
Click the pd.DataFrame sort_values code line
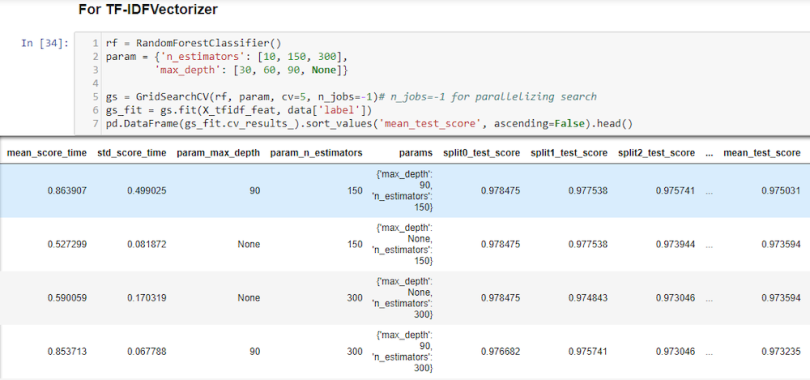tap(369, 124)
